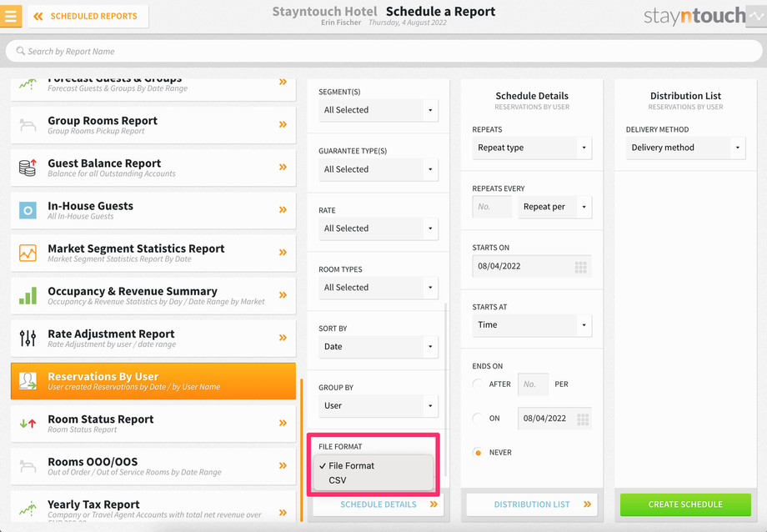Expand the Guarantee Type(s) dropdown
This screenshot has width=767, height=532.
(x=378, y=169)
